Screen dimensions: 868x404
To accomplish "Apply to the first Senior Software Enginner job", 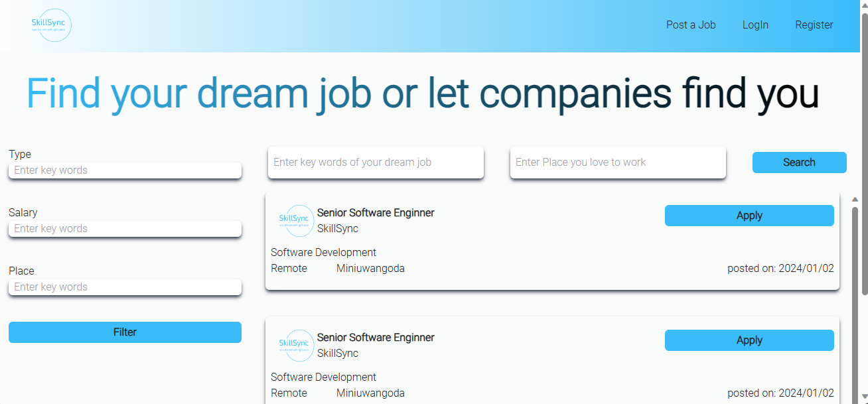I will 749,215.
